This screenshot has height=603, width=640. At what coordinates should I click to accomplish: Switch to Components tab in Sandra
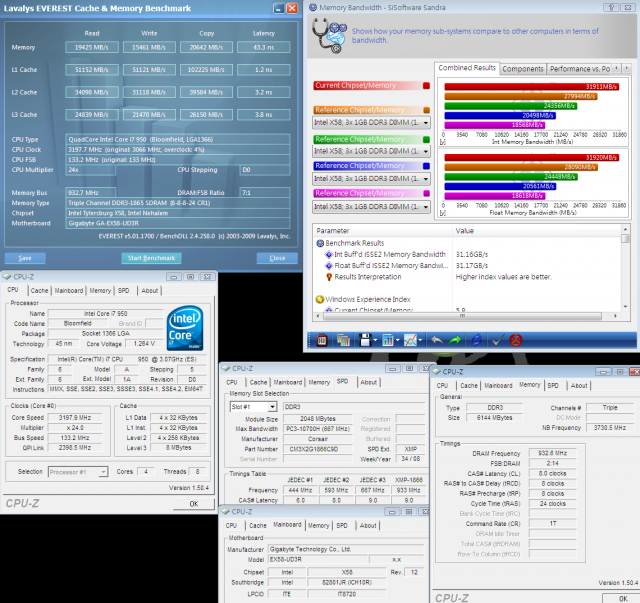pyautogui.click(x=523, y=69)
